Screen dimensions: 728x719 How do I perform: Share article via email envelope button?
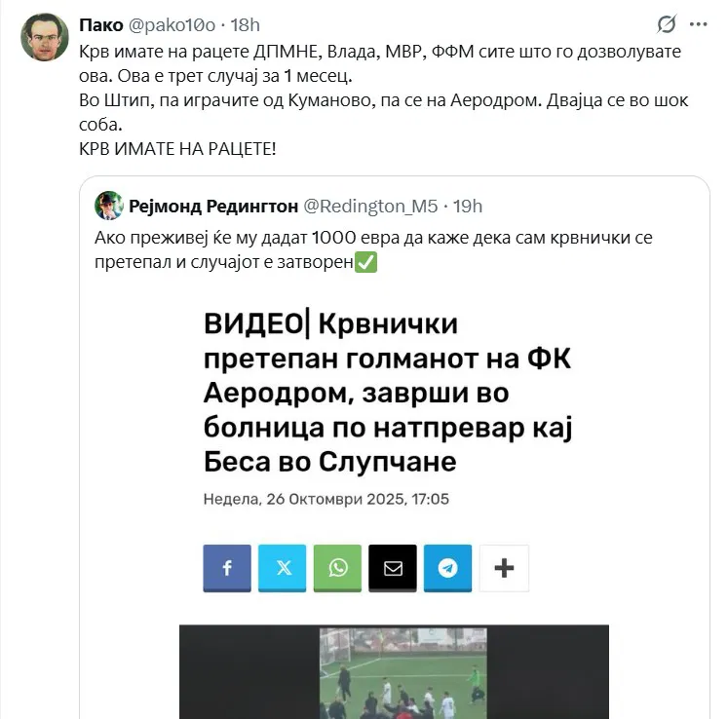pyautogui.click(x=393, y=568)
